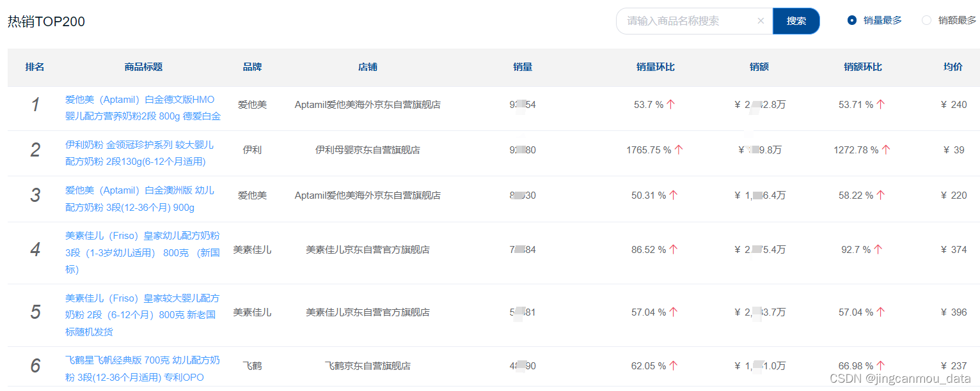
Task: Click the 店铺 column header
Action: click(x=368, y=67)
